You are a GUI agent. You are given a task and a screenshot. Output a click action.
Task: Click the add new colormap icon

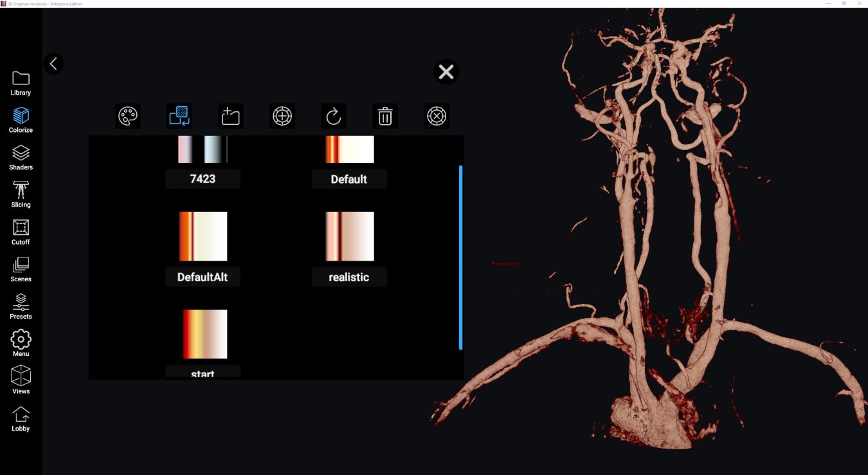click(282, 116)
